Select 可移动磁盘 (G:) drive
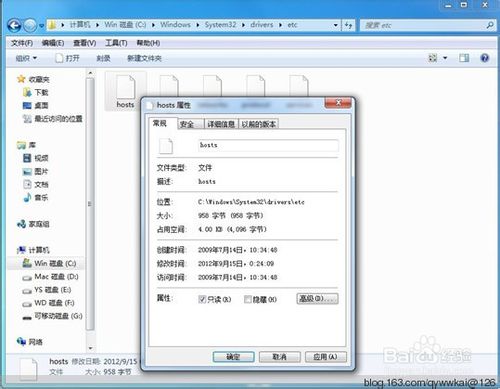500x389 pixels. pyautogui.click(x=52, y=316)
